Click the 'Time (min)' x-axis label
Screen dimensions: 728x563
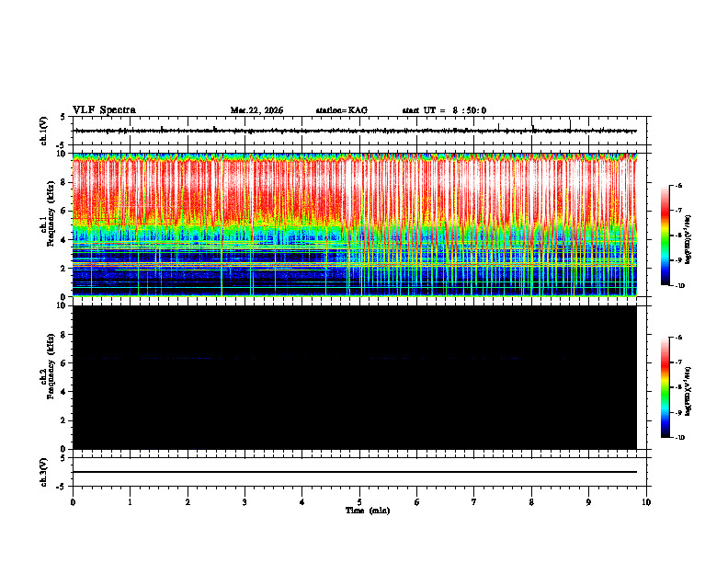pos(368,511)
